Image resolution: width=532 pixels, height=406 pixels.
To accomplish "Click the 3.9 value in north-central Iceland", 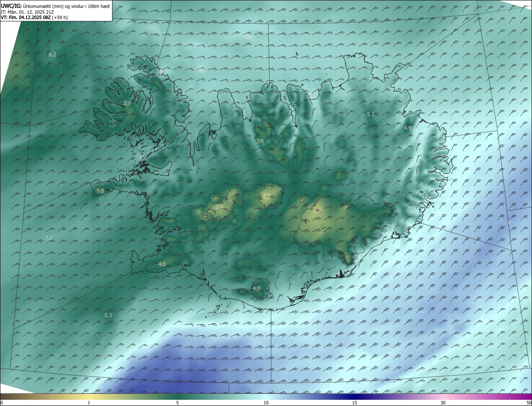I will click(x=260, y=142).
